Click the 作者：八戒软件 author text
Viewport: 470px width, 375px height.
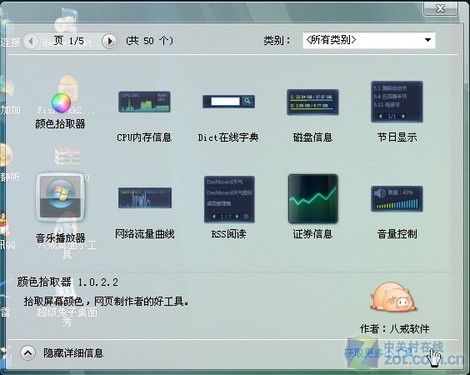(395, 329)
